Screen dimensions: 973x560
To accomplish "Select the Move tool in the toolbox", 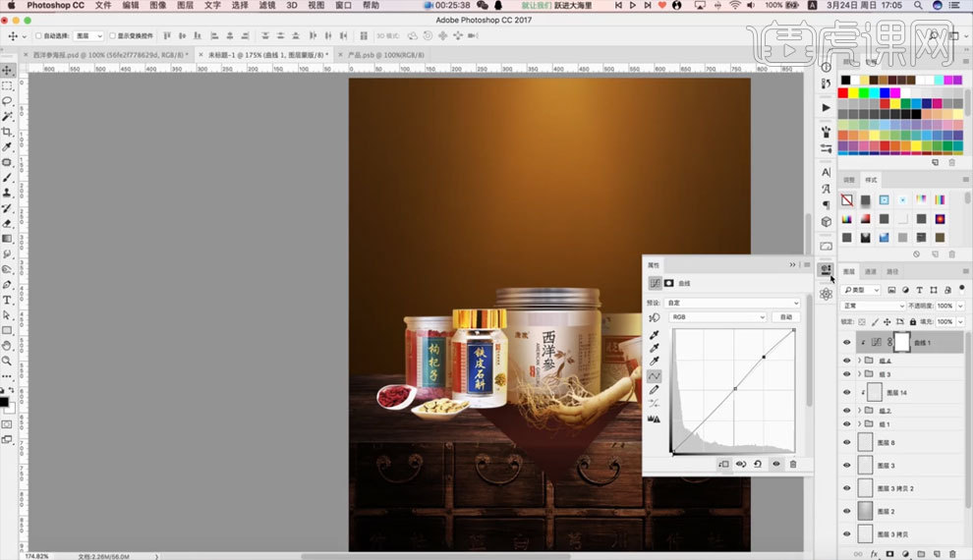I will click(7, 70).
